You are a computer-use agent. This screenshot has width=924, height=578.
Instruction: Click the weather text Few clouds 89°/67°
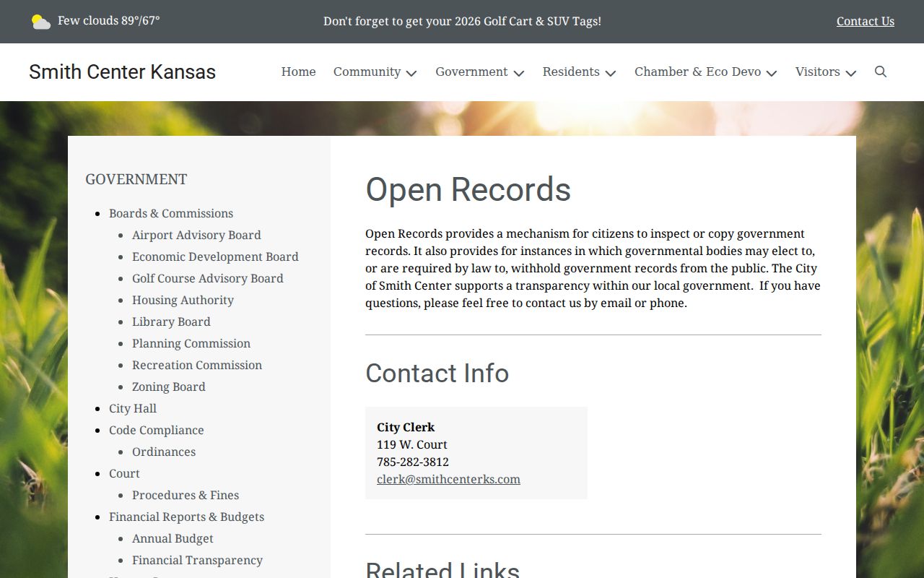tap(109, 20)
